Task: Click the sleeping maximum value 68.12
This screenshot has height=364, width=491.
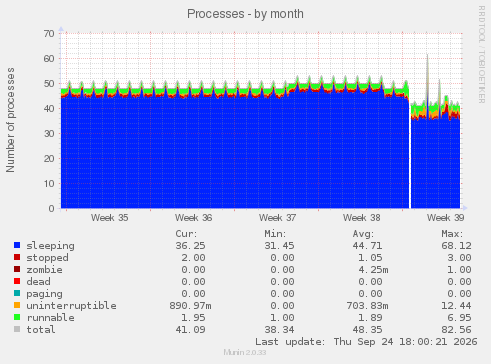Action: [456, 246]
